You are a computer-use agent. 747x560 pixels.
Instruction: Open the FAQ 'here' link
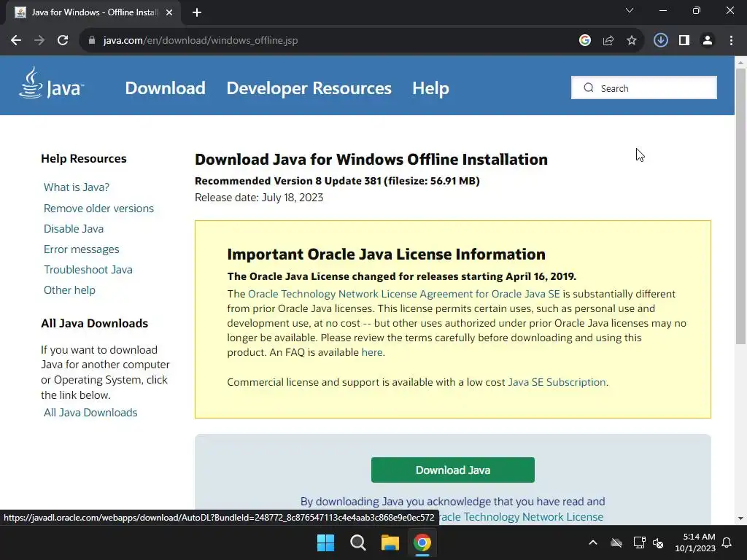[372, 352]
